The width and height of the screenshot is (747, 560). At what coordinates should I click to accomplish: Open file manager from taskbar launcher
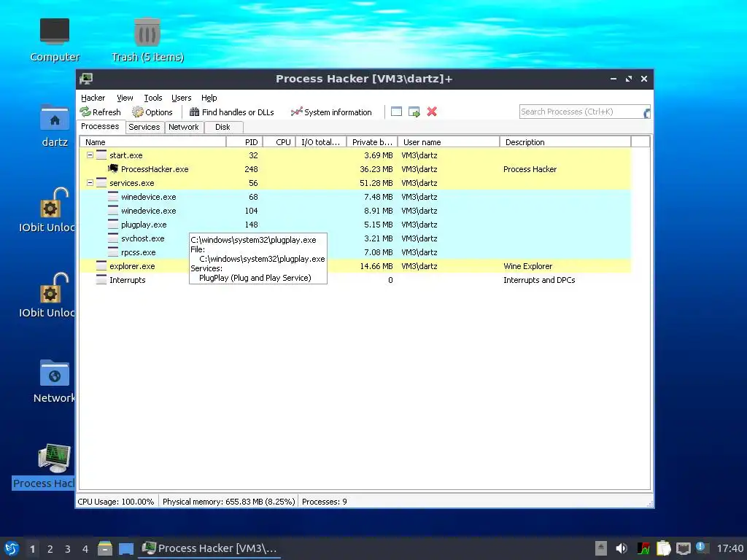(105, 548)
